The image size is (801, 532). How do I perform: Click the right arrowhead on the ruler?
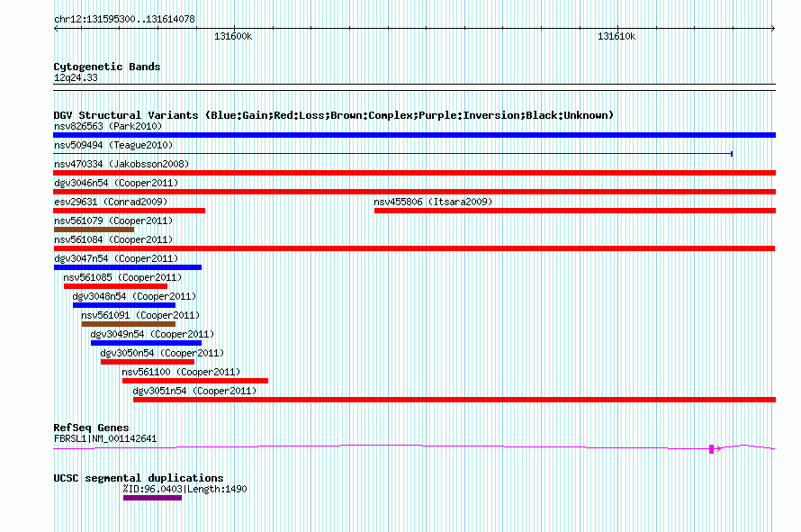pos(773,29)
